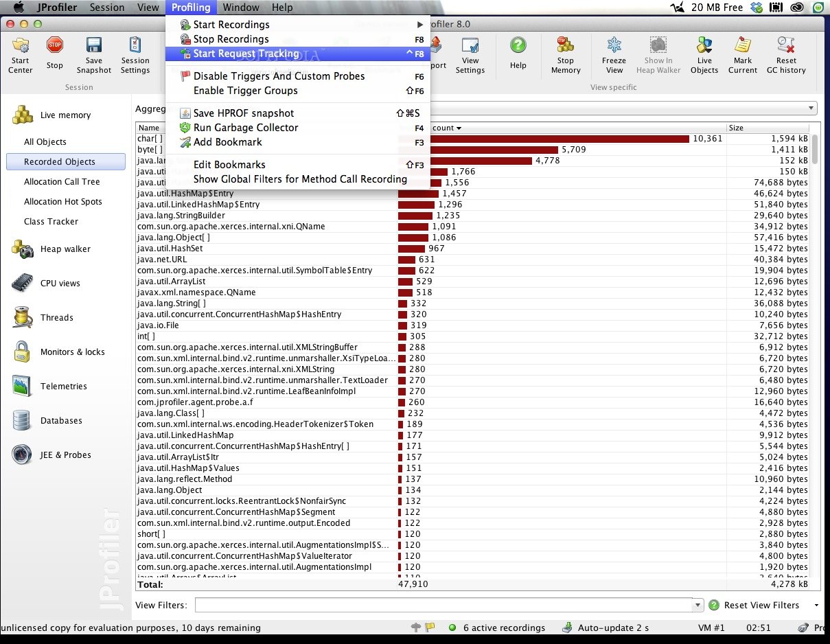Open the aggregation level dropdown arrow

(812, 108)
